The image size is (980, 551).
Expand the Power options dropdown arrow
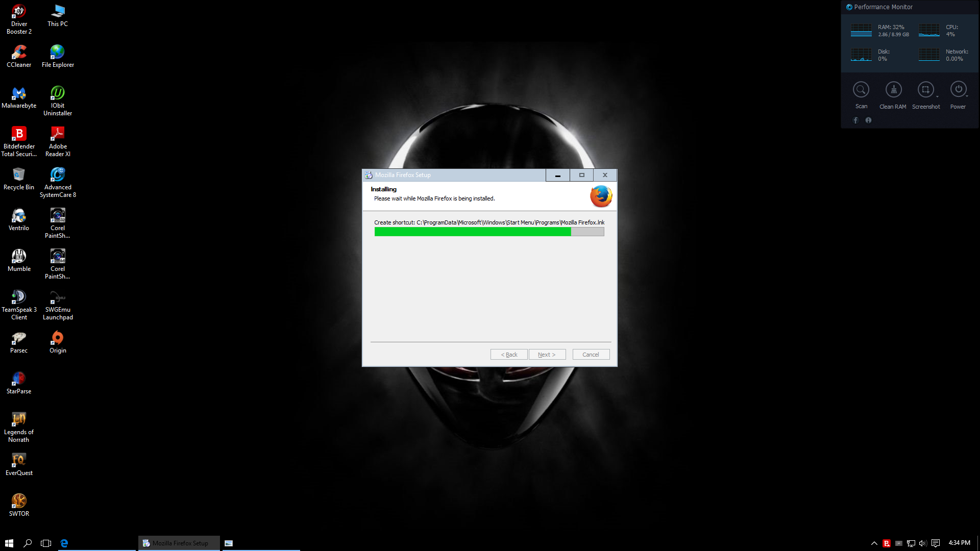[967, 96]
